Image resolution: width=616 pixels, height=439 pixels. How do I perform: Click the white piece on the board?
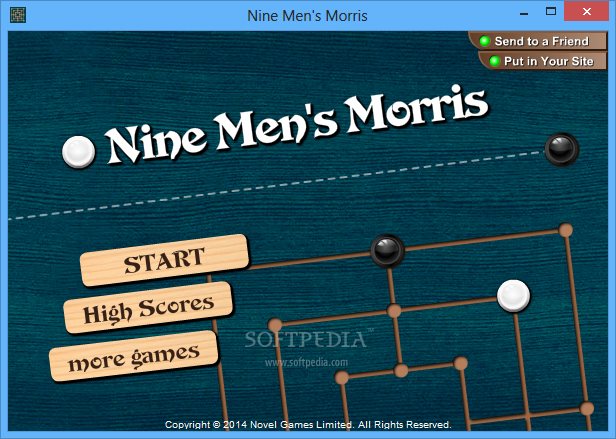(x=513, y=296)
